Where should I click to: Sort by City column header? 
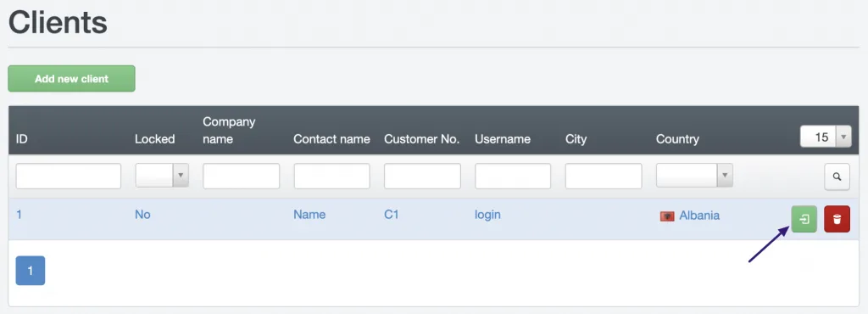click(x=576, y=139)
